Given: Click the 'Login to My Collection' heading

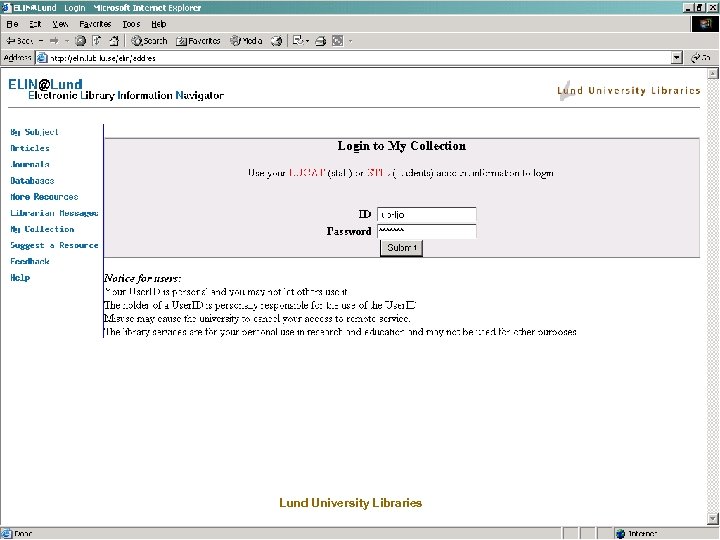Looking at the screenshot, I should [402, 146].
